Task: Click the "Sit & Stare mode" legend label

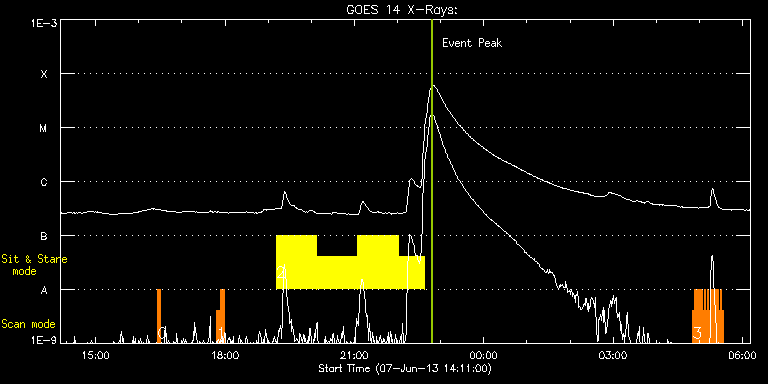Action: point(34,265)
